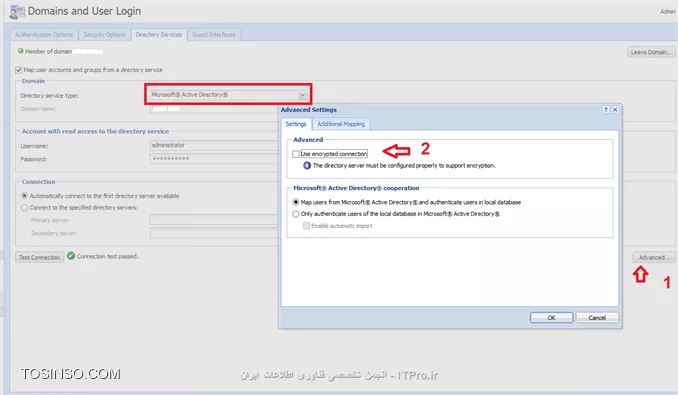The image size is (678, 395).
Task: Open Authentication Options tab
Action: pos(44,35)
